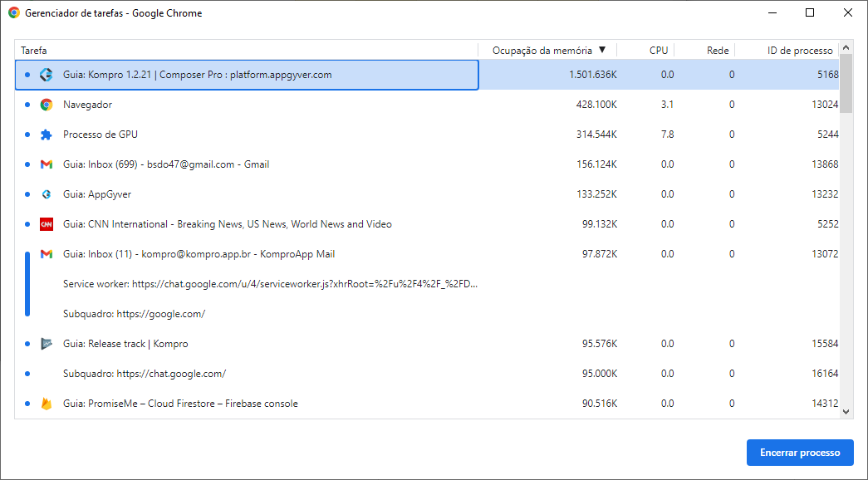Sort by the Tarefa column header
The image size is (868, 480).
click(x=247, y=51)
